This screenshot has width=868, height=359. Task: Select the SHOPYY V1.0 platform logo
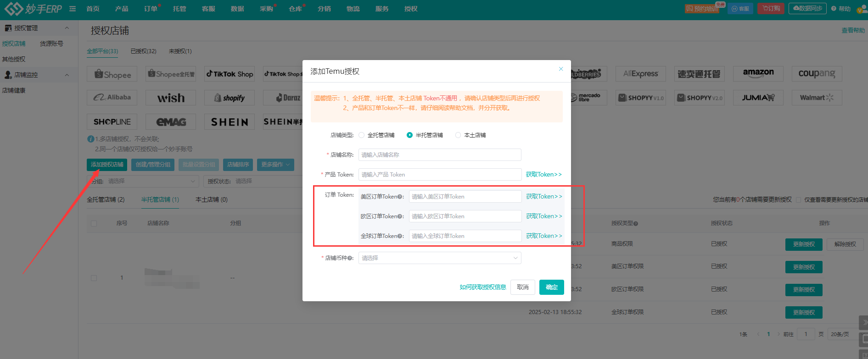tap(641, 98)
